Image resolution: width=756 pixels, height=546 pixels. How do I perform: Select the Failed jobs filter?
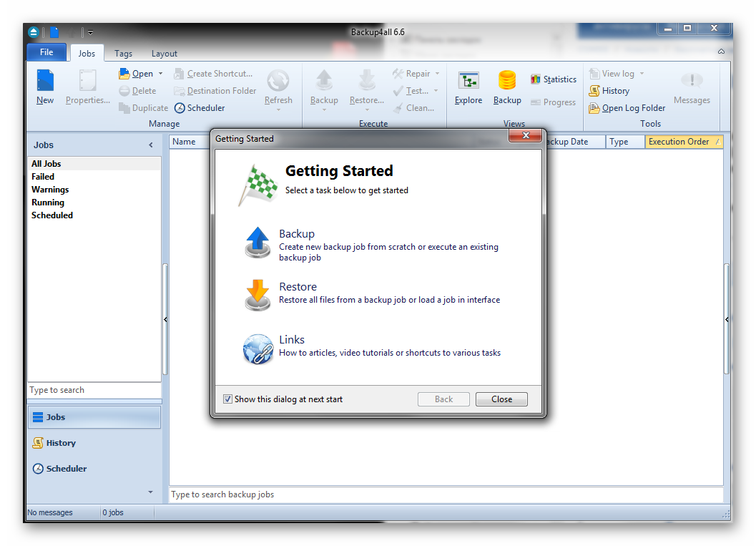coord(94,177)
